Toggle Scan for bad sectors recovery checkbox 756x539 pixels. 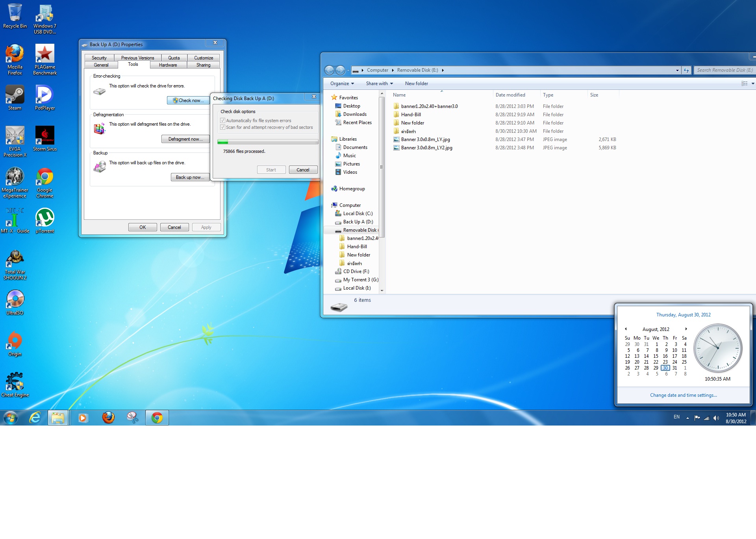pyautogui.click(x=223, y=127)
